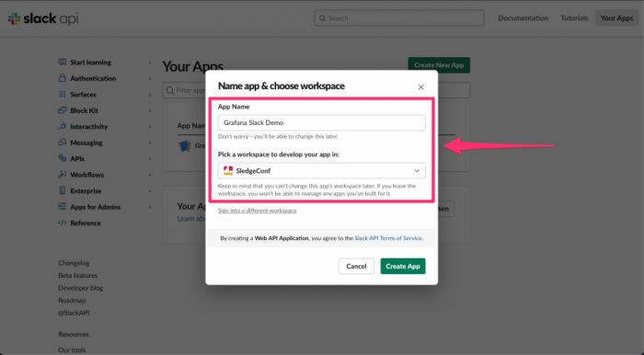The height and width of the screenshot is (355, 644).
Task: Click the Enterprise building icon
Action: pos(63,190)
